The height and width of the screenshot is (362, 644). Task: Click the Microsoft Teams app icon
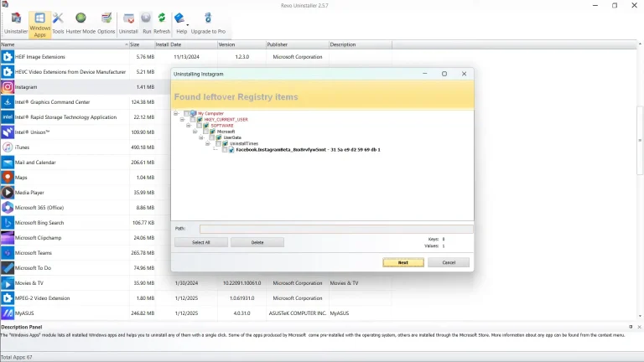(8, 253)
